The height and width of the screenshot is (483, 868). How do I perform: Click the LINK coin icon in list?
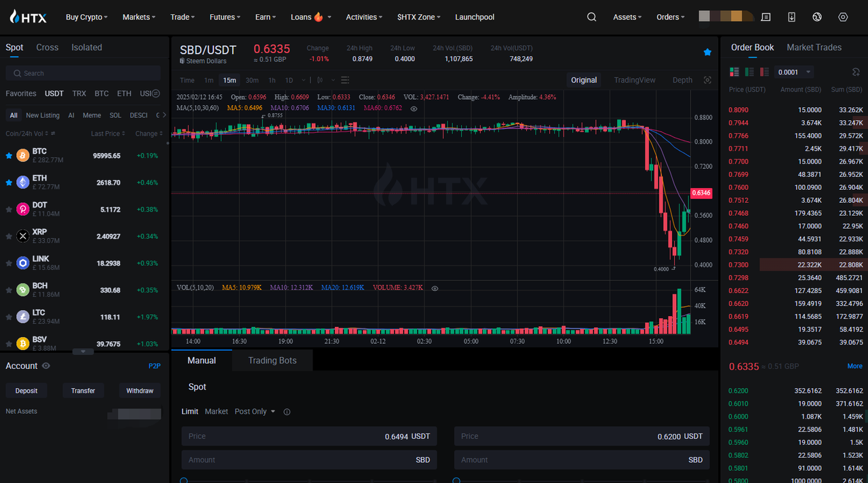pyautogui.click(x=23, y=263)
